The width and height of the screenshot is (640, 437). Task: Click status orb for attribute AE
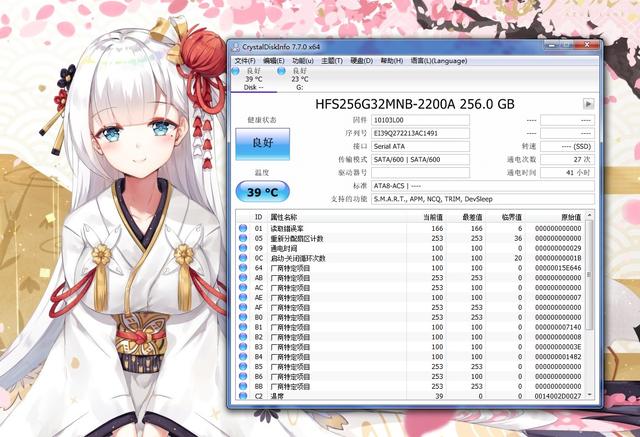(x=243, y=297)
